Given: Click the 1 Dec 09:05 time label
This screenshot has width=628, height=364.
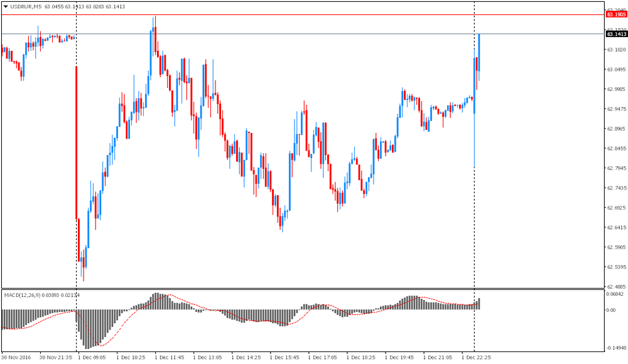Looking at the screenshot, I should (x=92, y=357).
